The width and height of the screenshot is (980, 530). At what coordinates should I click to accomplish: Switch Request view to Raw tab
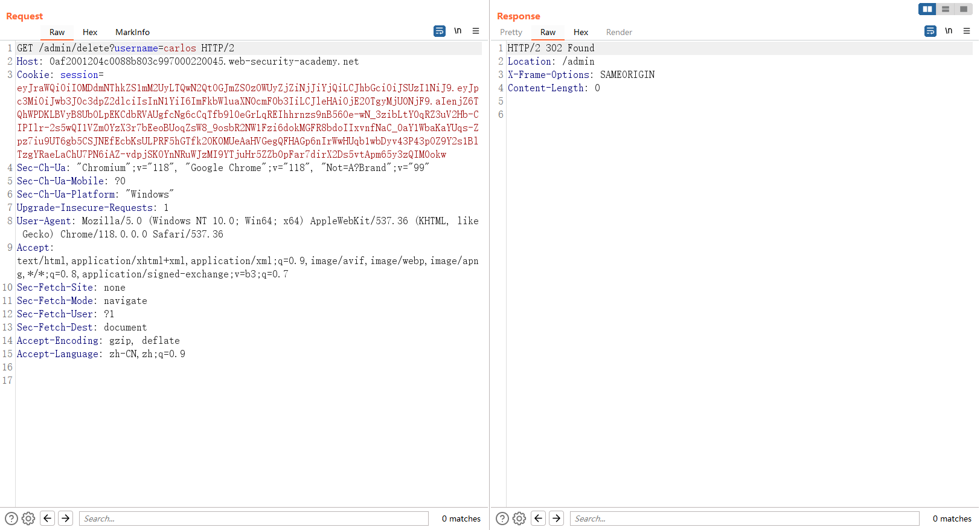(57, 32)
